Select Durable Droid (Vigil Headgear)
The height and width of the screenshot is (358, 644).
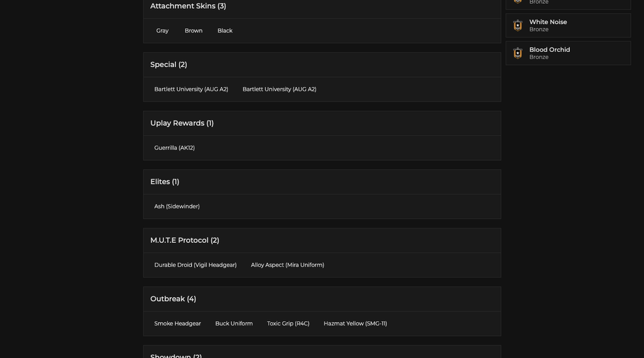pyautogui.click(x=195, y=265)
